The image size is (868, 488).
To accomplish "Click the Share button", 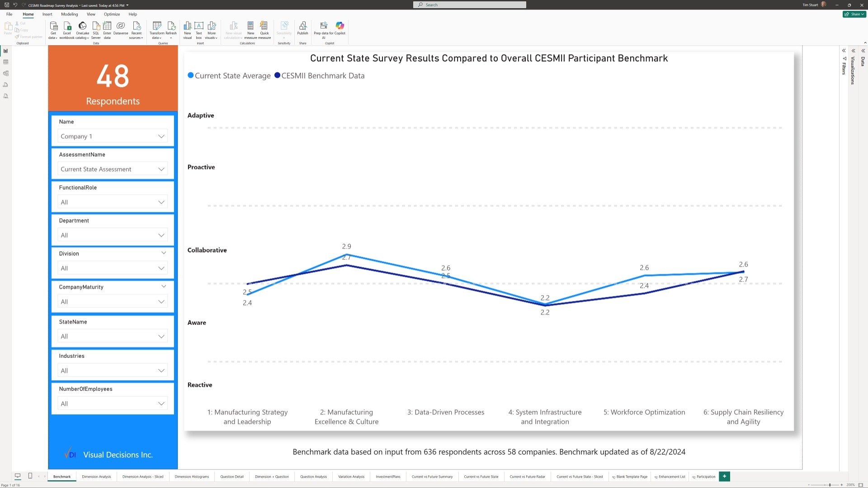I will coord(854,14).
